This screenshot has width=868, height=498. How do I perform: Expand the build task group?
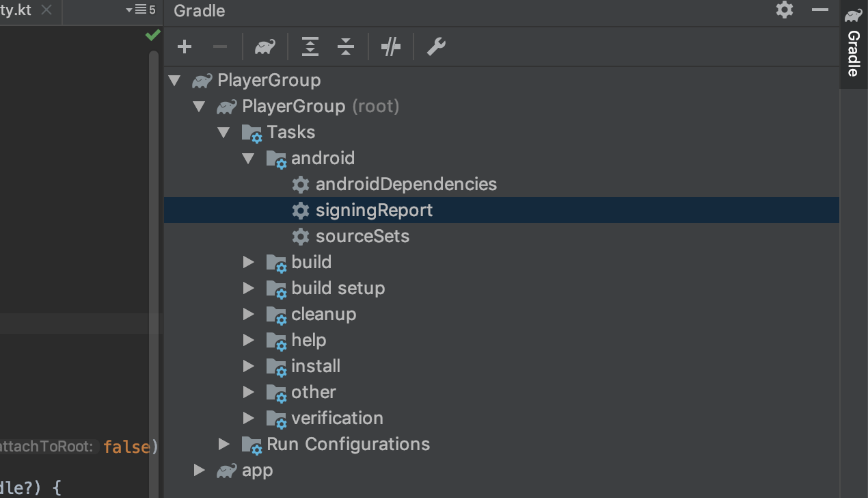tap(249, 262)
